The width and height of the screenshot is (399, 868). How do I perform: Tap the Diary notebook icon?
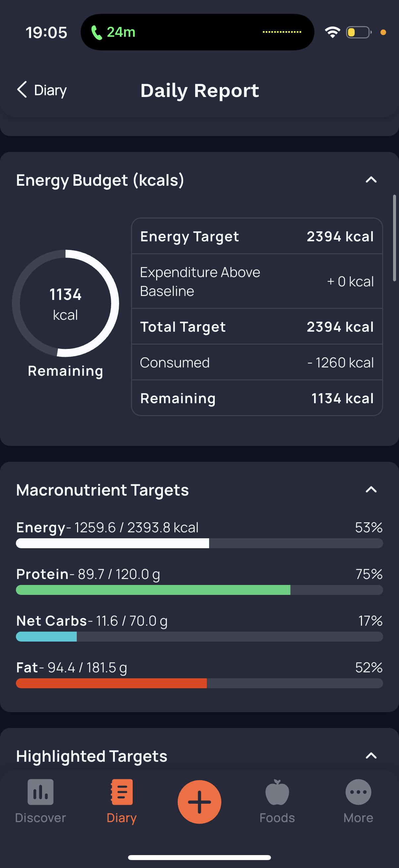click(x=121, y=792)
